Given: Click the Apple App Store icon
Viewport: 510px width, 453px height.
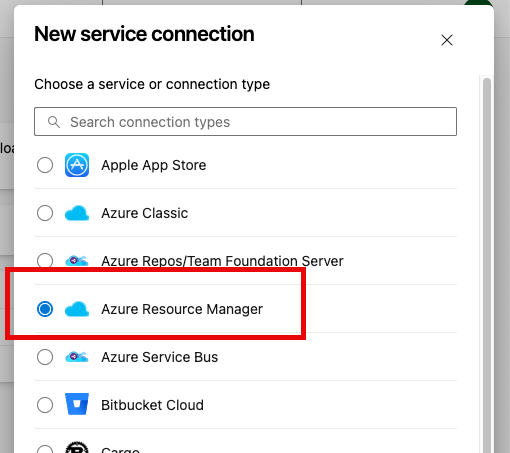Looking at the screenshot, I should [77, 165].
